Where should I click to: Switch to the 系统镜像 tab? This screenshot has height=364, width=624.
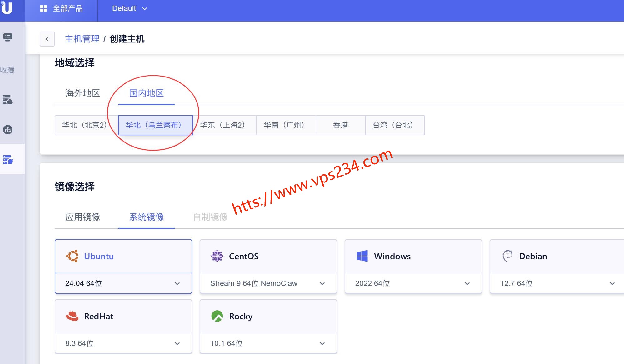pyautogui.click(x=147, y=217)
